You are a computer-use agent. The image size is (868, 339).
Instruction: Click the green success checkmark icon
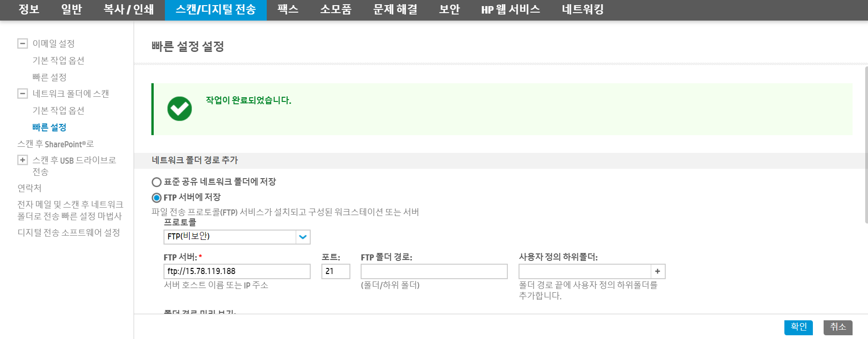coord(179,109)
